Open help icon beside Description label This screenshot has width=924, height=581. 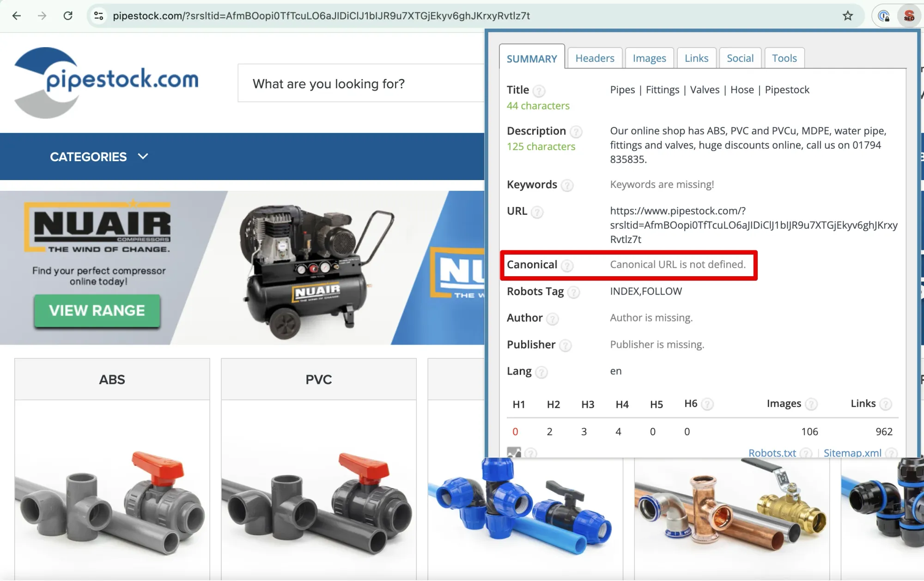(x=576, y=132)
